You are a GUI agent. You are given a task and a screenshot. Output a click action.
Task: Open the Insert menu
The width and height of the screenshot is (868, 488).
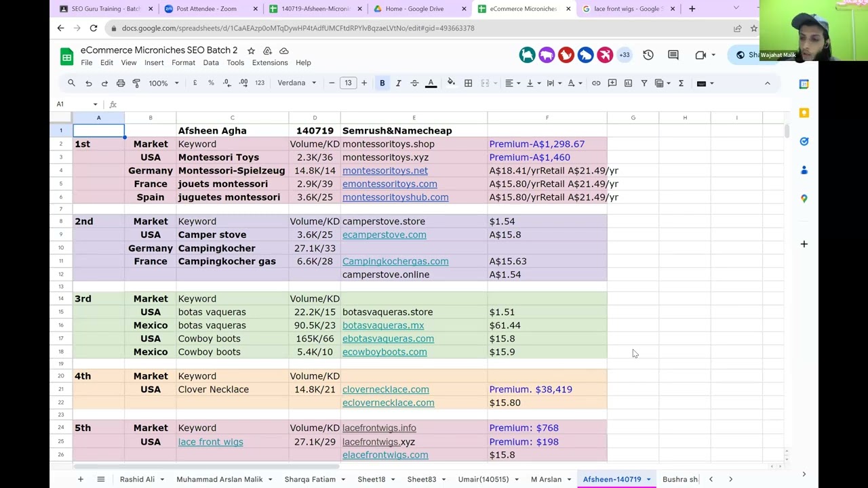point(154,63)
